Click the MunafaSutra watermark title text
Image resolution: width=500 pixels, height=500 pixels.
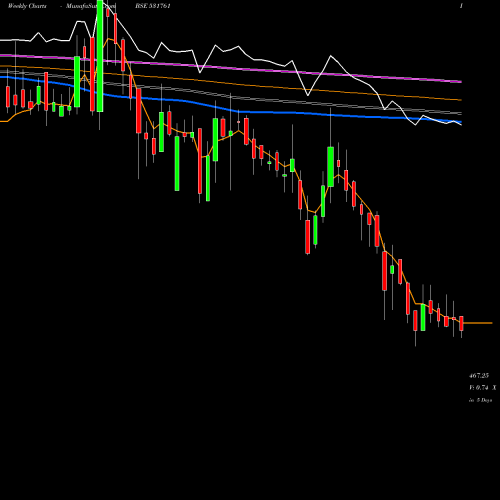coord(91,6)
